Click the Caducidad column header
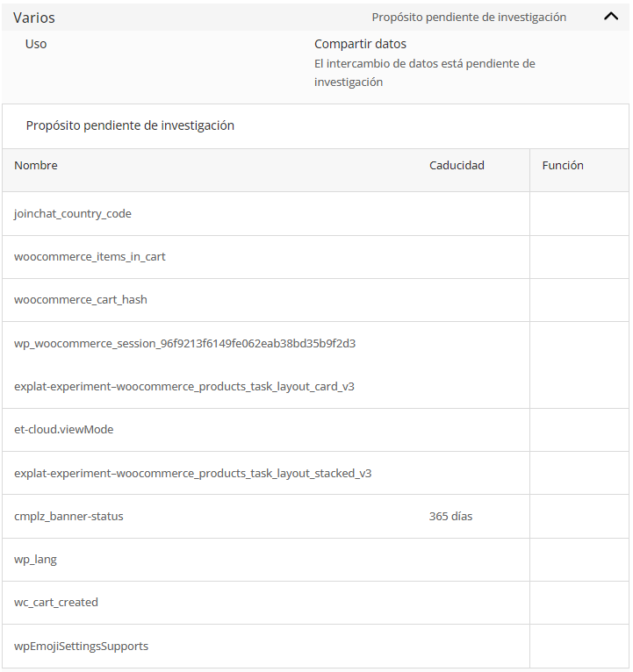The width and height of the screenshot is (633, 672). 457,166
